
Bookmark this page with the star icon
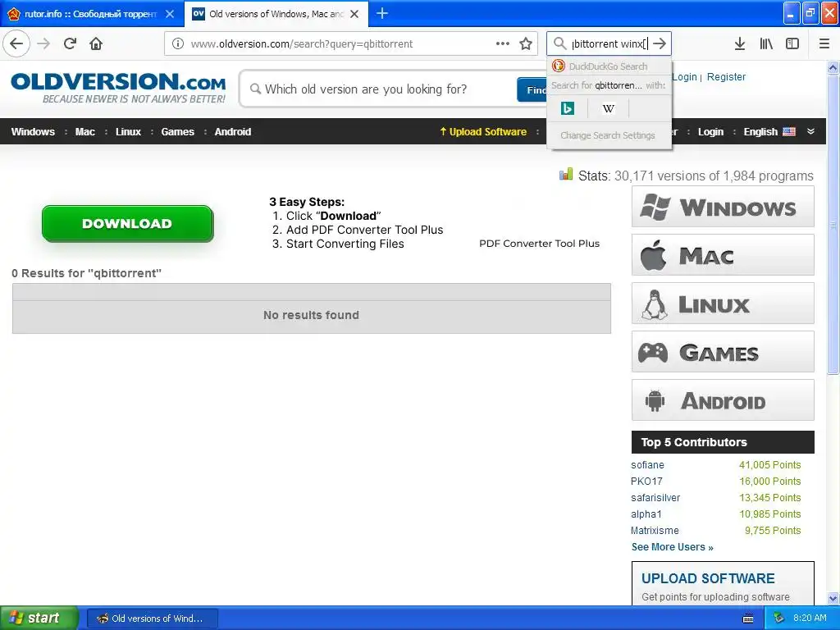526,43
